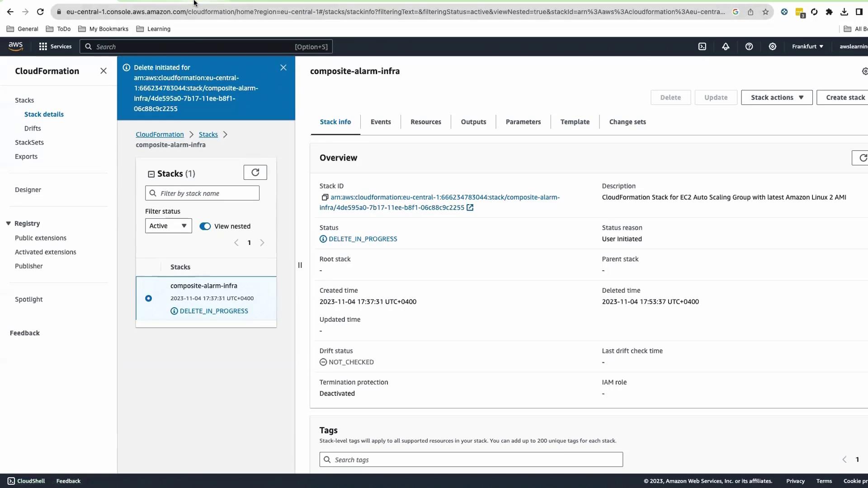Dismiss the delete initiated notification
This screenshot has height=488, width=868.
point(283,68)
